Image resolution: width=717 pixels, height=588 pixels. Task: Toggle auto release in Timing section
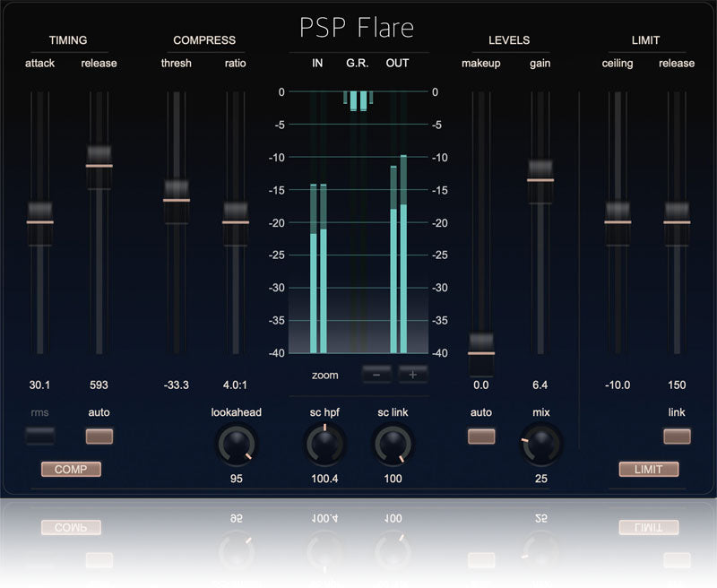click(x=99, y=436)
